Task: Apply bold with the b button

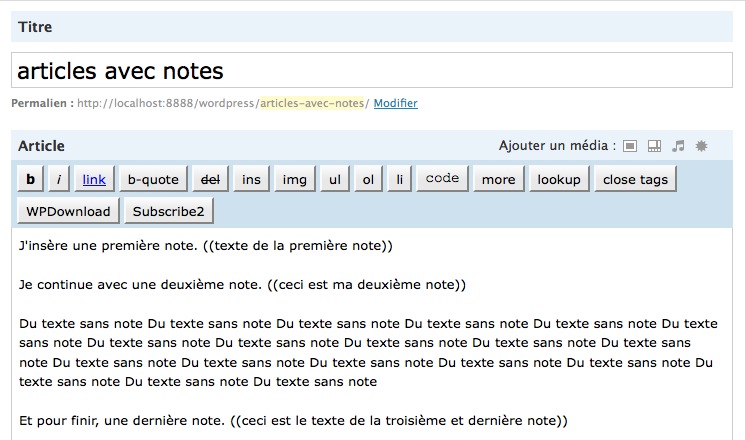Action: point(30,179)
